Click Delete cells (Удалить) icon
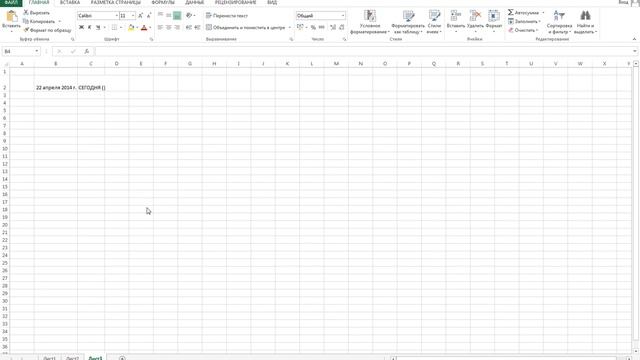This screenshot has width=640, height=360. [475, 21]
